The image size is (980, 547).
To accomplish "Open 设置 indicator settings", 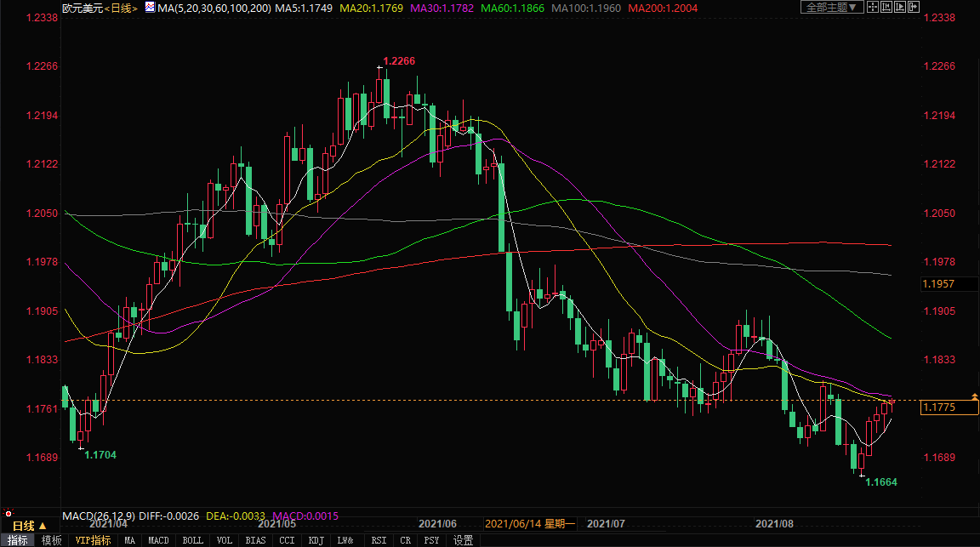I will (463, 540).
